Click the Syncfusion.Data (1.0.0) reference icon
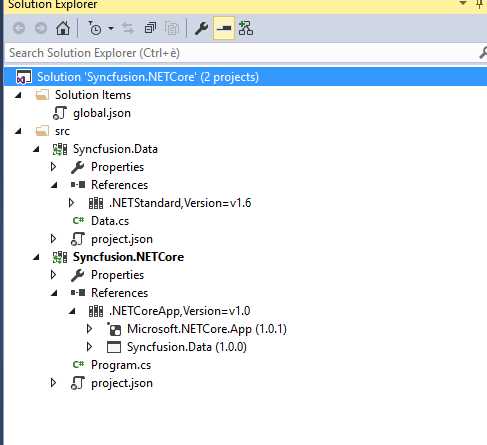This screenshot has width=487, height=445. pos(114,347)
